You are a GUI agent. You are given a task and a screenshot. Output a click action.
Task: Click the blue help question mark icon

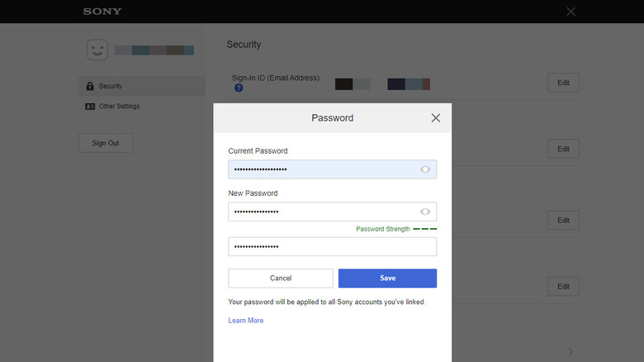coord(239,88)
